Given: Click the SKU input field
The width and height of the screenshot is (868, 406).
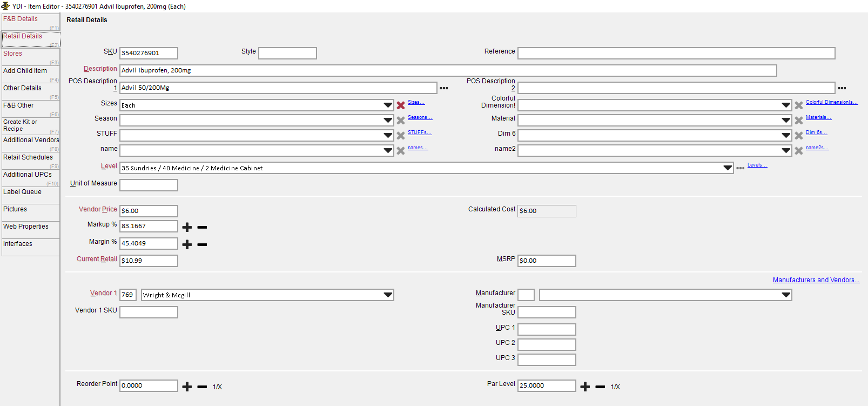Looking at the screenshot, I should point(149,53).
